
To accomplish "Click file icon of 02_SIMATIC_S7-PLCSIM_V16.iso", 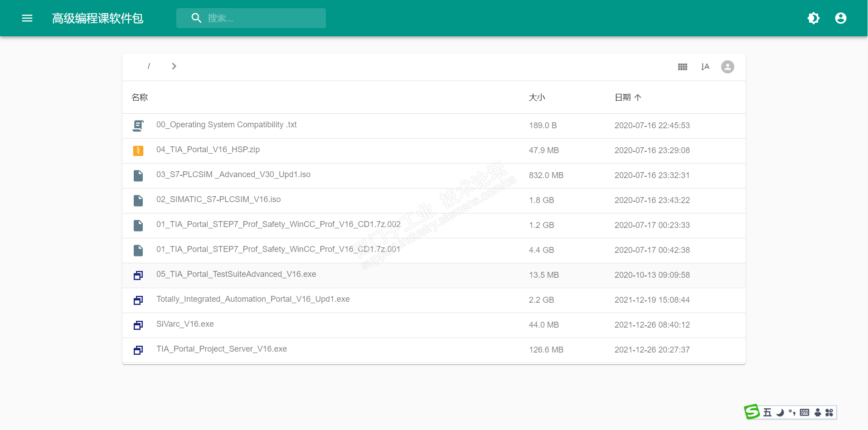I will click(x=138, y=200).
